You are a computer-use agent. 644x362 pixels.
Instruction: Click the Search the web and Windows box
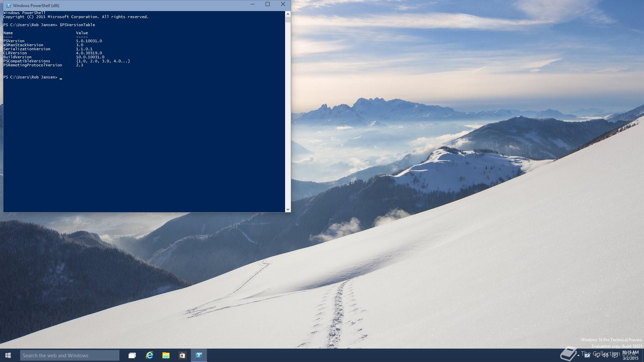(x=70, y=355)
